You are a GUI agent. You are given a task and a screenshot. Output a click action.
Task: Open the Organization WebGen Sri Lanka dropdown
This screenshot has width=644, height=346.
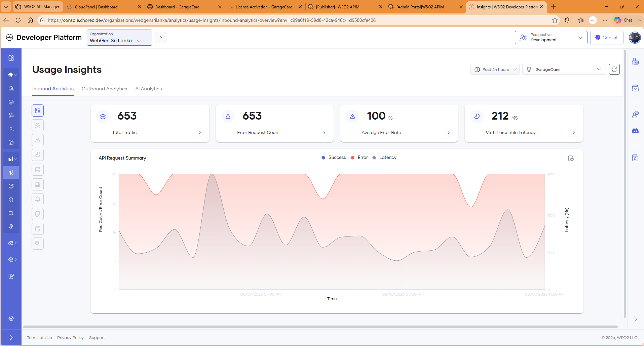[x=119, y=38]
